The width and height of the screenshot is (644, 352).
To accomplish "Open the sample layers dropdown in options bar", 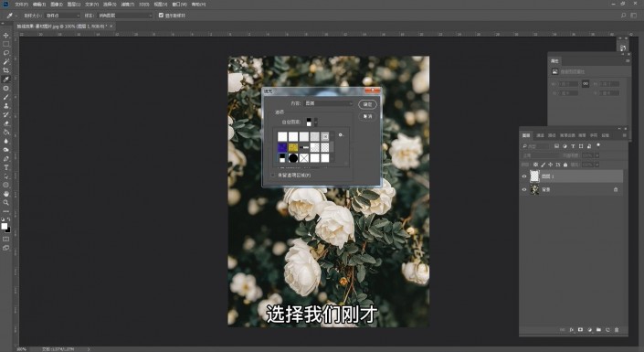I will click(124, 16).
